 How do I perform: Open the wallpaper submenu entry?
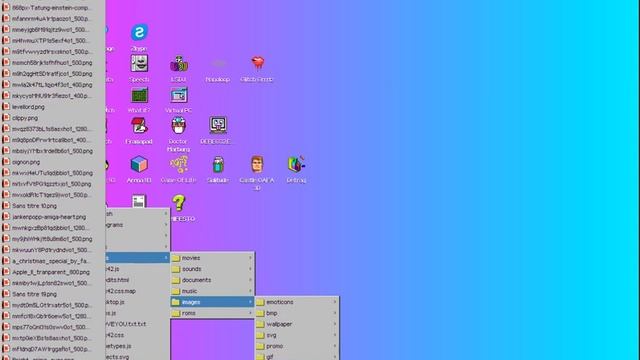(297, 324)
